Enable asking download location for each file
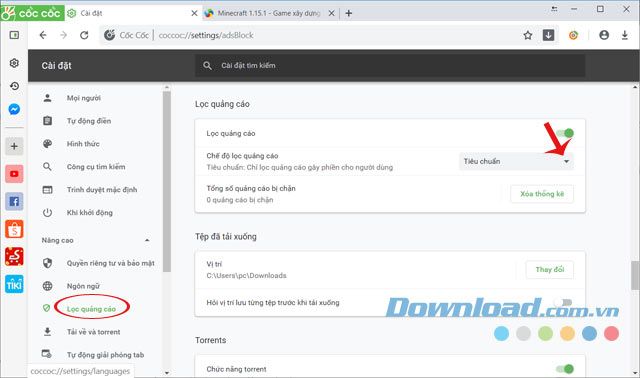Screen dimensions: 640x378 point(564,302)
